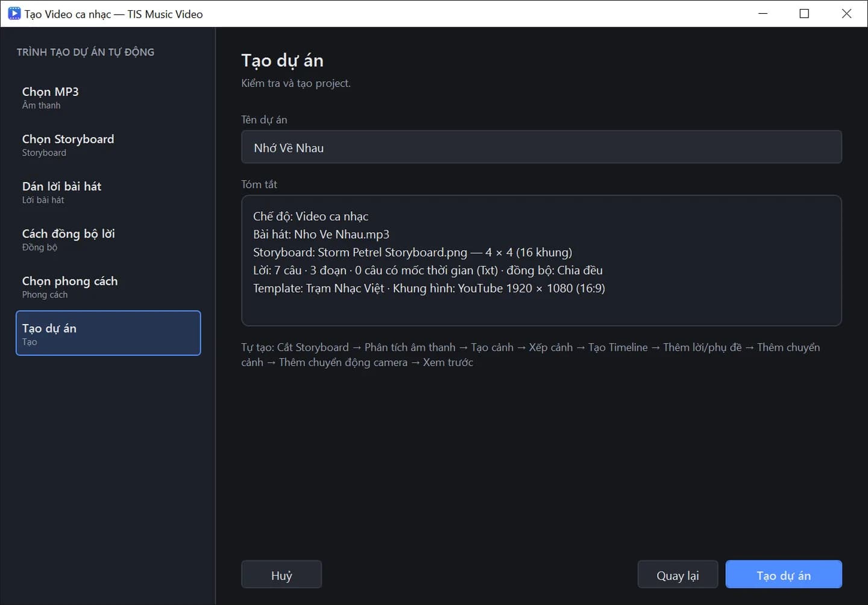Maximize the TIS Music Video window

tap(804, 13)
